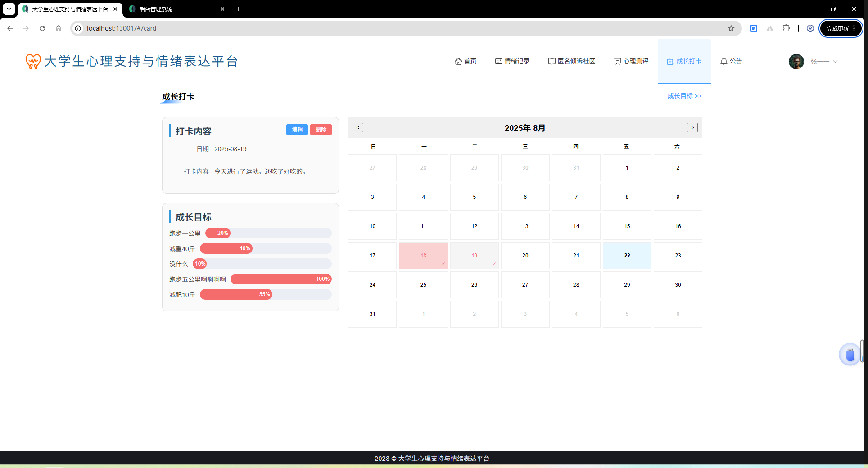Select August 25 in the calendar

pos(423,285)
